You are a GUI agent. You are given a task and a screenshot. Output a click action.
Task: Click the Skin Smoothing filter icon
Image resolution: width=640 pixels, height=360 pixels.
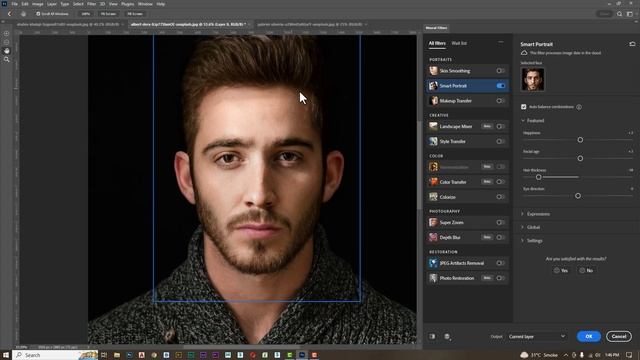(x=433, y=71)
